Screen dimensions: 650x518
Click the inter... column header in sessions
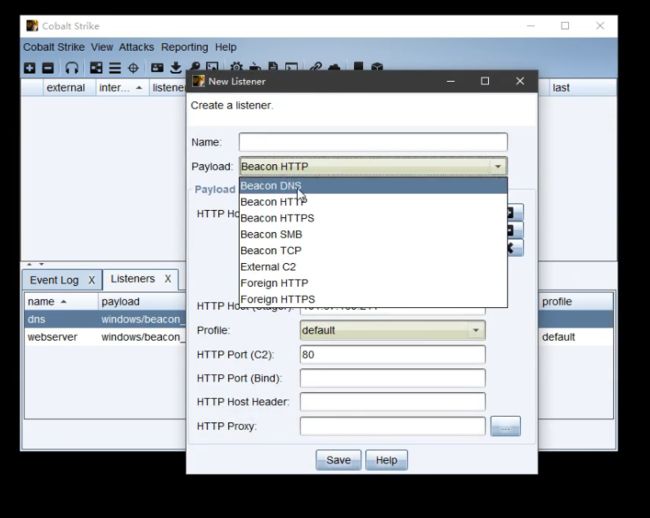point(122,88)
